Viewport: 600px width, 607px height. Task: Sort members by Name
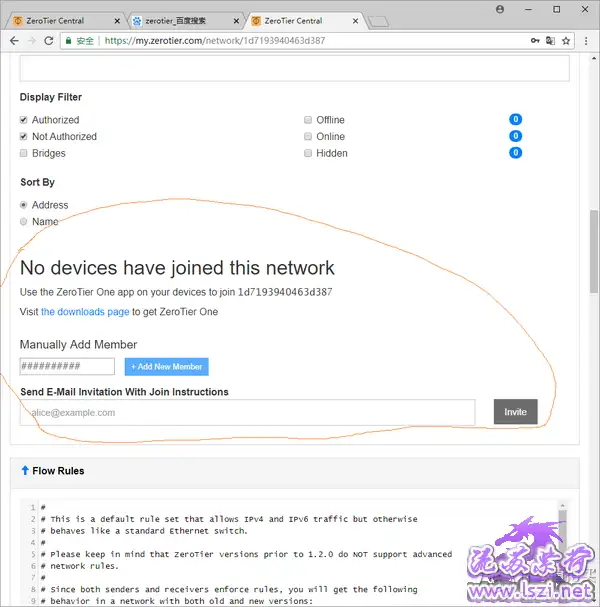(x=24, y=221)
